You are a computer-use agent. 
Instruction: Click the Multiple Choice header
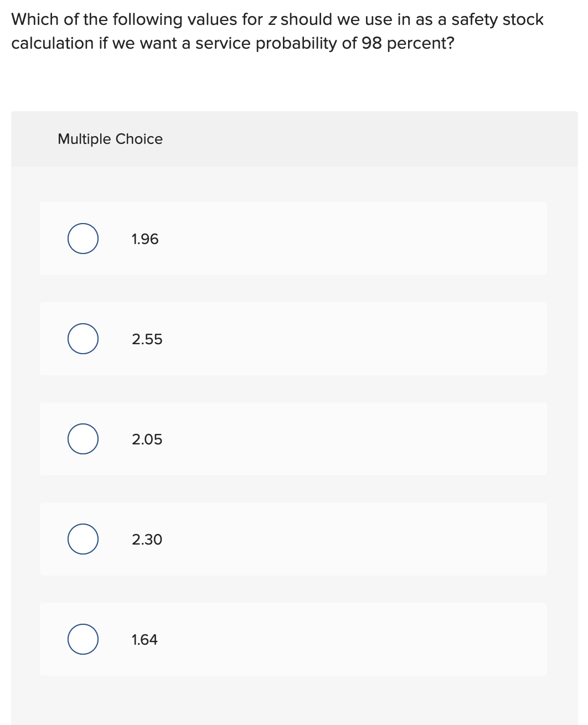pos(110,139)
